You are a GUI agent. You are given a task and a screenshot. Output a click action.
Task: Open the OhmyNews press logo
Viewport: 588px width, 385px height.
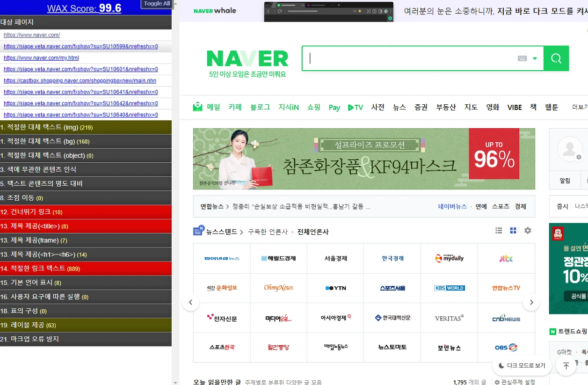[x=278, y=288]
